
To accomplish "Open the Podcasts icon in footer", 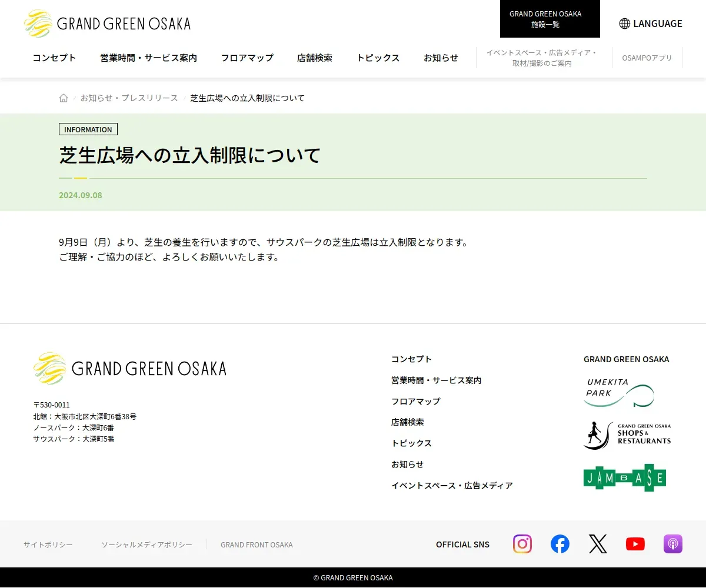I will (673, 544).
